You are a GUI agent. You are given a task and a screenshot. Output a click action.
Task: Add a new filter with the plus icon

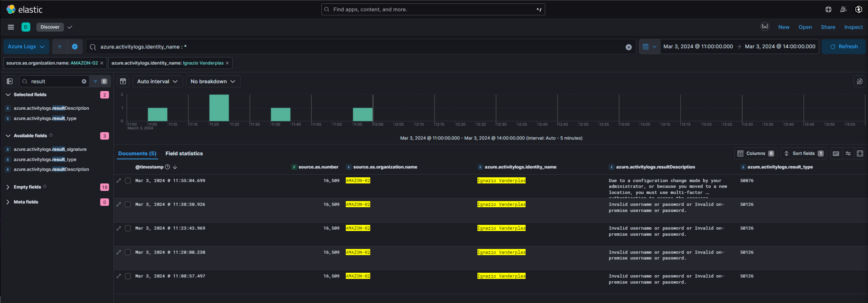75,47
